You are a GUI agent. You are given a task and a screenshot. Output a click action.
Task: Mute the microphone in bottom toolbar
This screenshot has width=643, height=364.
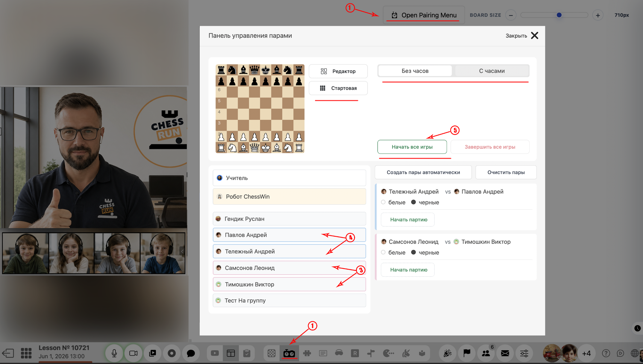pos(114,353)
